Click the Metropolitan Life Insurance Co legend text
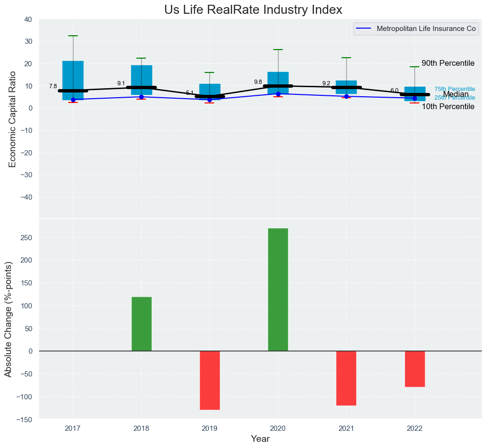 426,29
